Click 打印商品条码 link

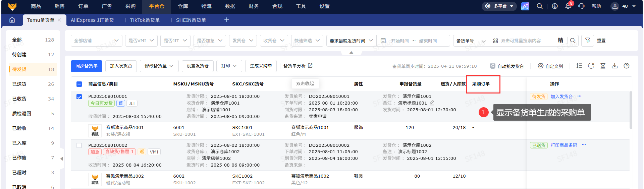coord(564,145)
